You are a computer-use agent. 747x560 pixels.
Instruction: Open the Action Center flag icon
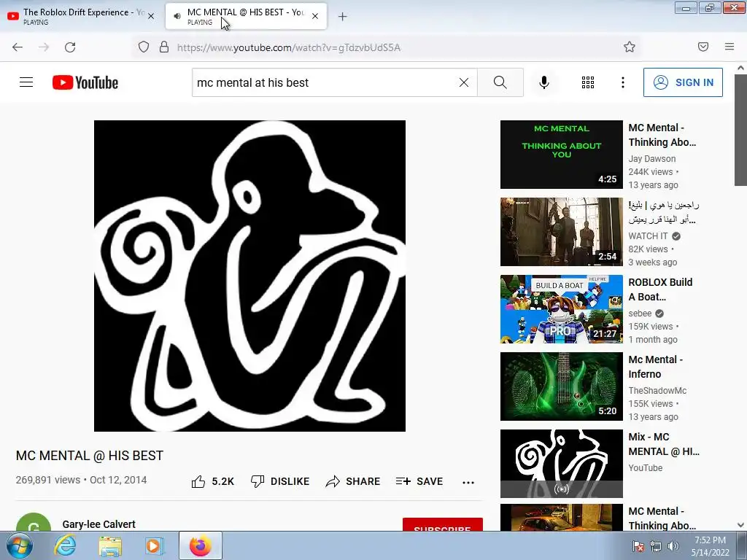[x=638, y=546]
